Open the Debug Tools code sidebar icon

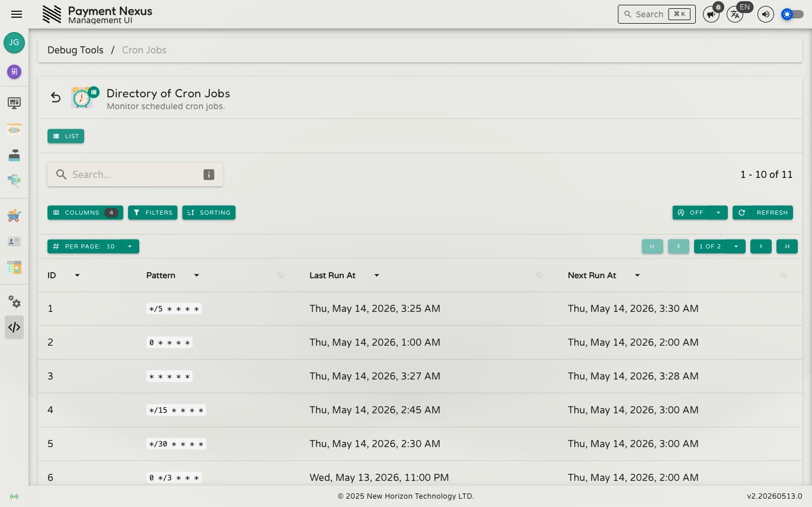14,327
